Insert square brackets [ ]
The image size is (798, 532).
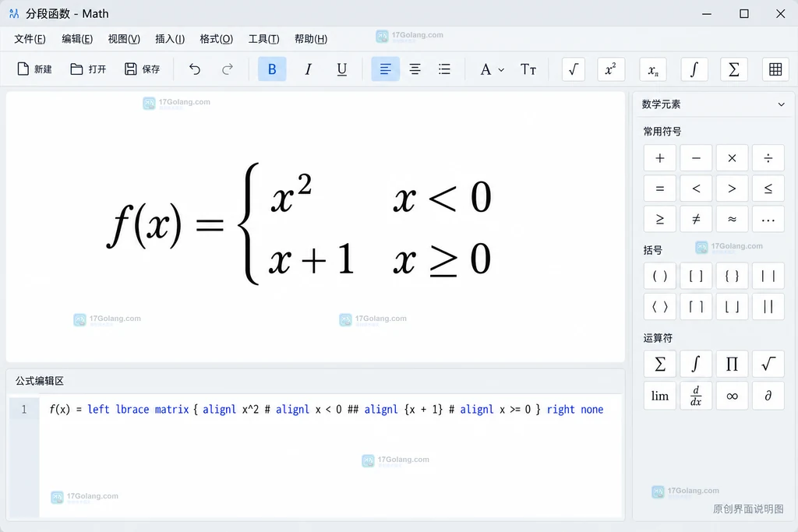point(696,277)
